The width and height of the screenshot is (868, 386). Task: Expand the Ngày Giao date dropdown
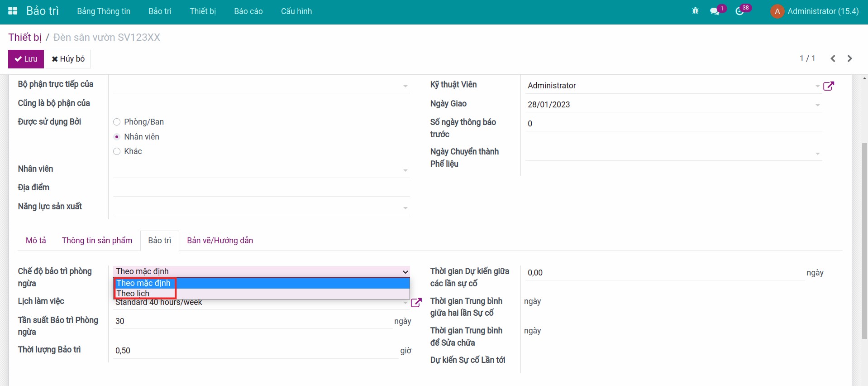point(817,105)
